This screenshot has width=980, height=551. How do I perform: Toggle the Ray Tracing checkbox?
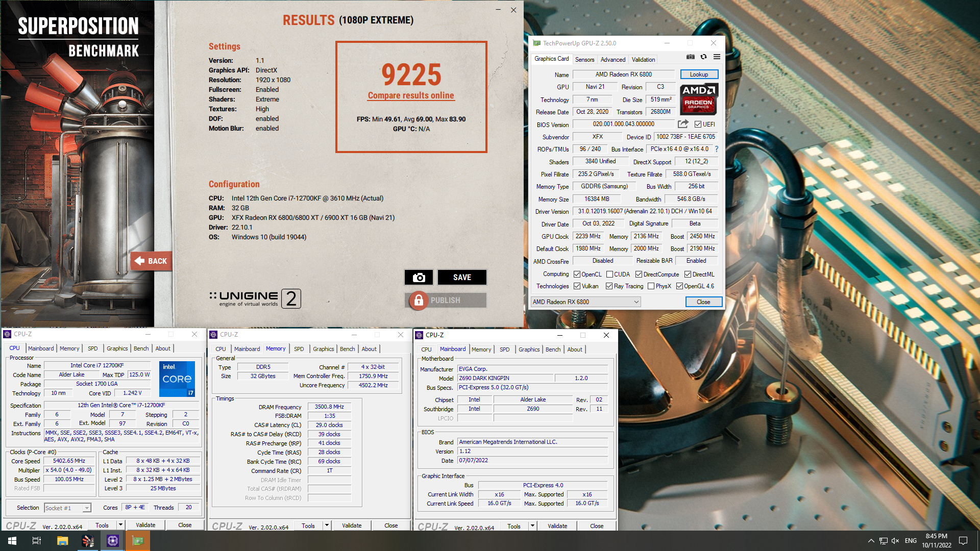tap(609, 286)
